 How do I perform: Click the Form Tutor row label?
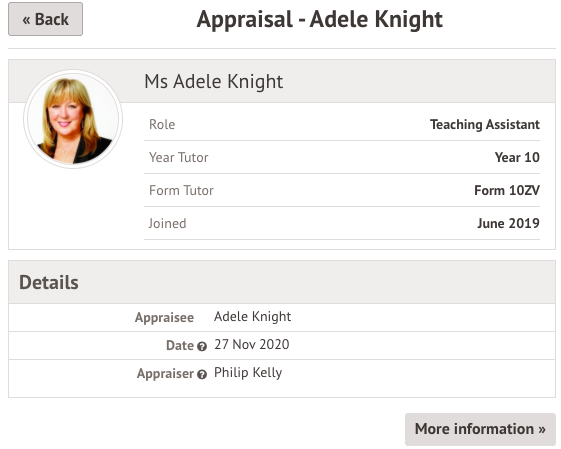[181, 190]
